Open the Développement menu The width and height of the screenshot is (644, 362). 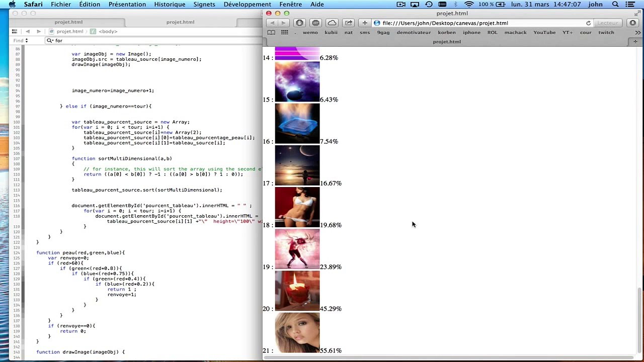248,5
